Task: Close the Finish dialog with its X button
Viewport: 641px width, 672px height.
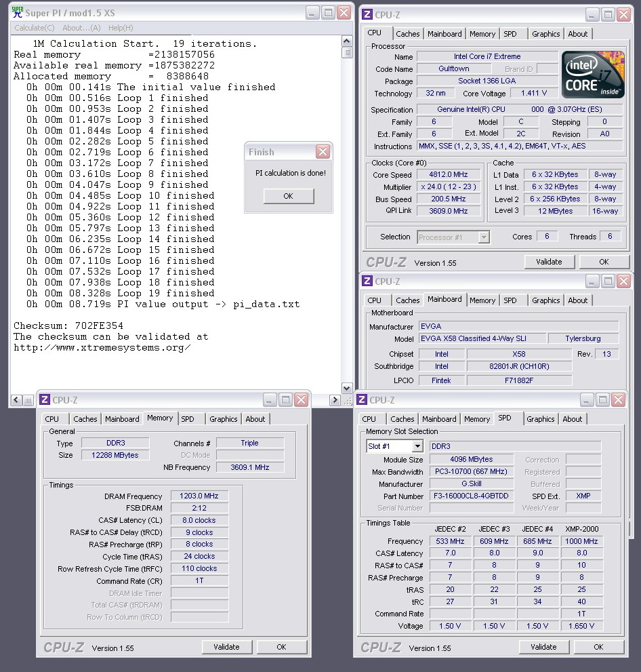Action: click(323, 151)
